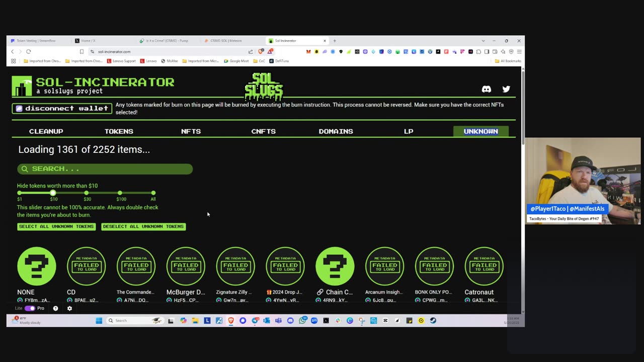Screen dimensions: 644x362
Task: Bookmark this page via bookmark icon
Action: click(82, 51)
